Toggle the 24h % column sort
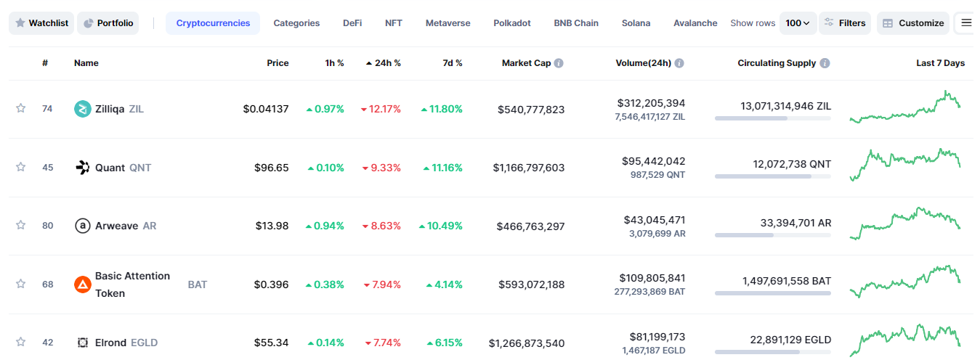 [x=383, y=63]
